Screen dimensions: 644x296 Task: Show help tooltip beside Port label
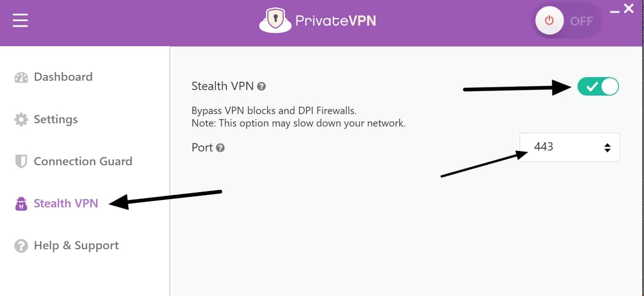tap(220, 148)
